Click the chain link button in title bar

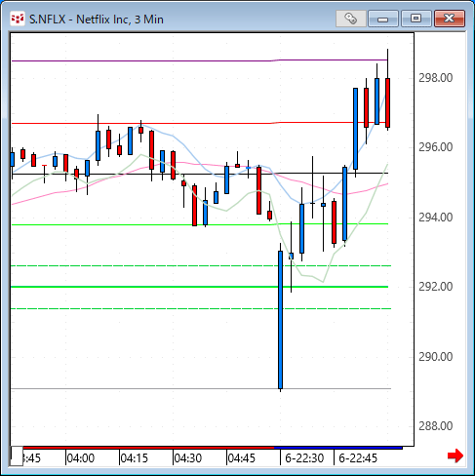click(x=351, y=19)
